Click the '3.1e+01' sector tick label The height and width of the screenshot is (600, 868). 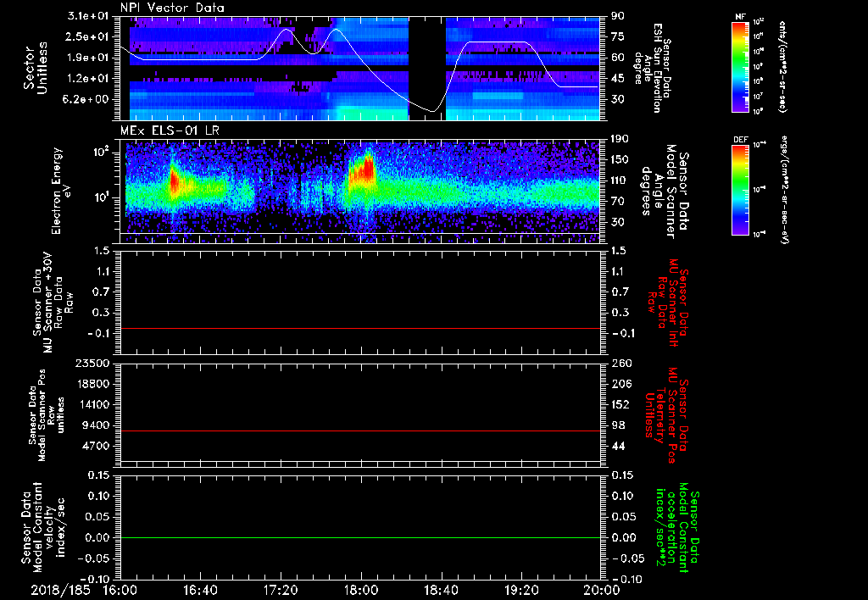click(88, 16)
